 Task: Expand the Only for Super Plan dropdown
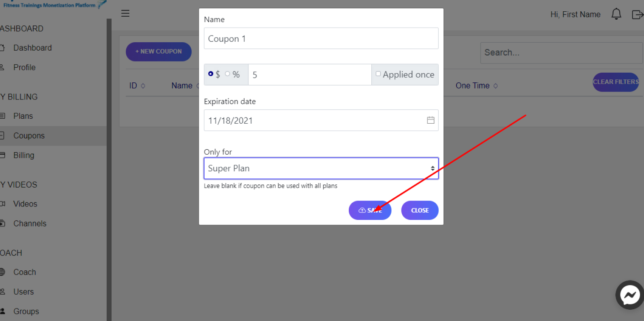tap(321, 168)
